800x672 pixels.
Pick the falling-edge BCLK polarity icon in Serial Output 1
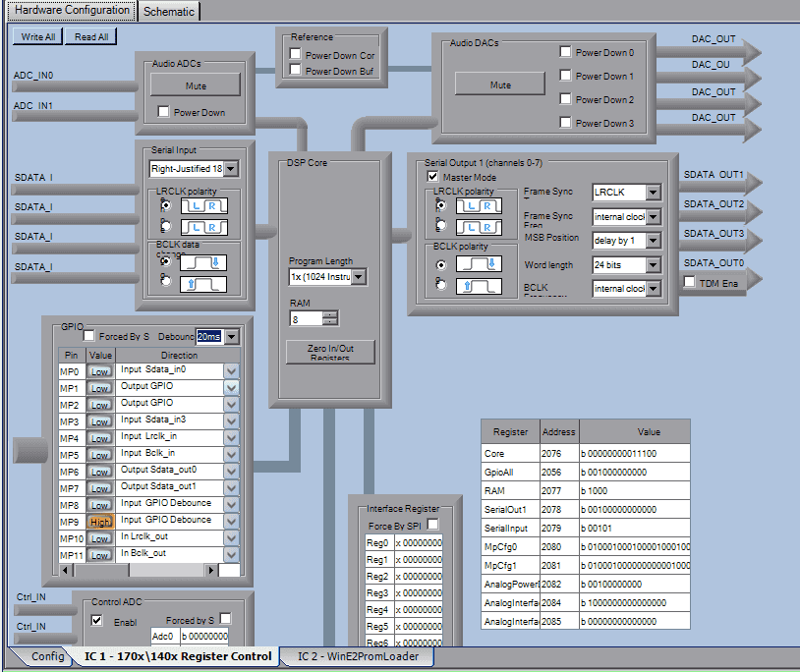[479, 264]
